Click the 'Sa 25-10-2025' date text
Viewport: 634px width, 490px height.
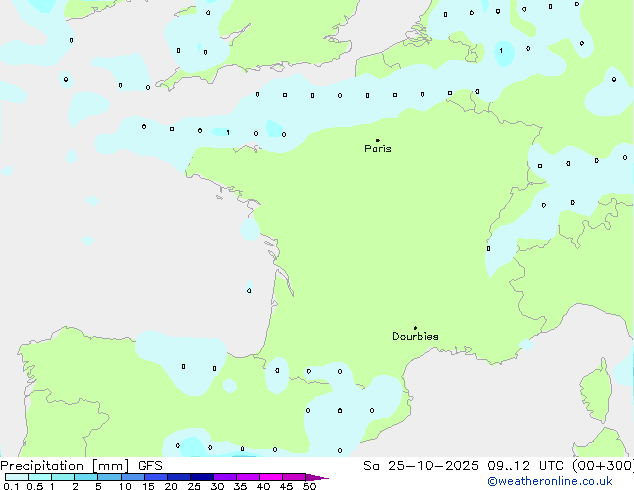421,466
